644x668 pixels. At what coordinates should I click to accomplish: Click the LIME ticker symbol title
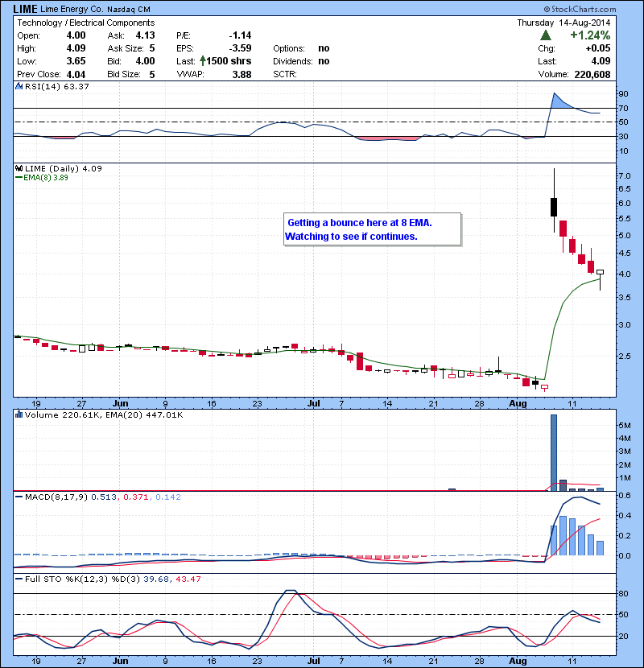[x=25, y=9]
